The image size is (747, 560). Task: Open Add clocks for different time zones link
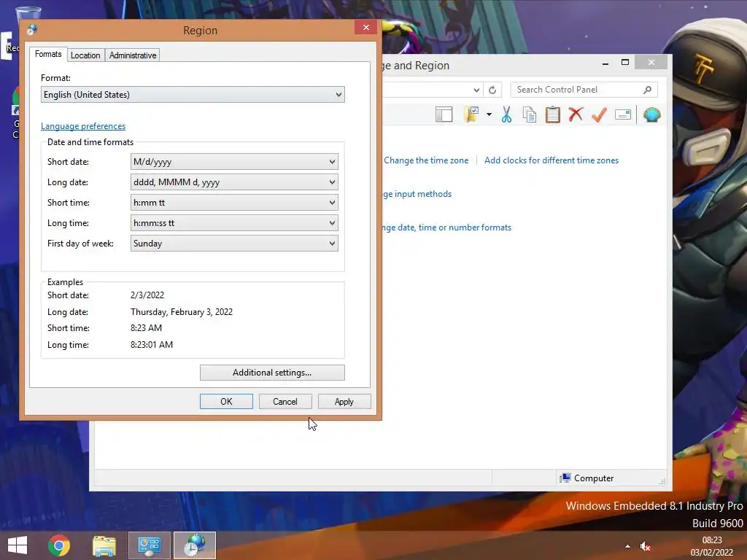coord(551,160)
